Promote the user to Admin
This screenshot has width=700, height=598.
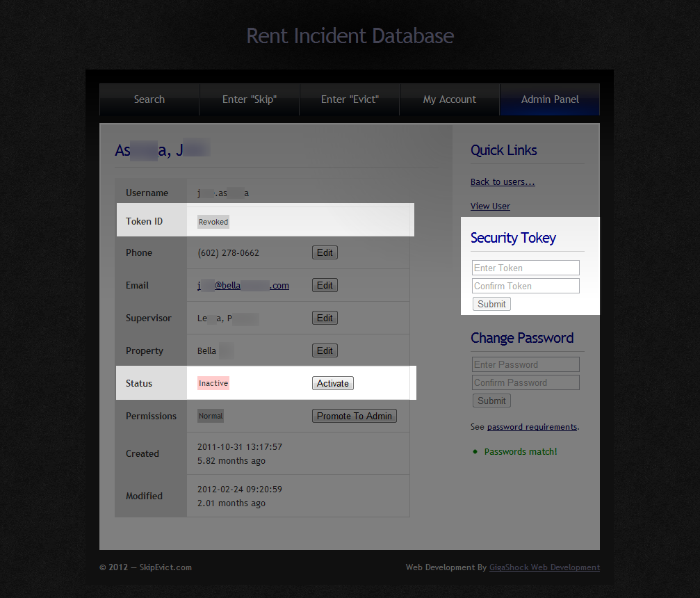click(354, 416)
